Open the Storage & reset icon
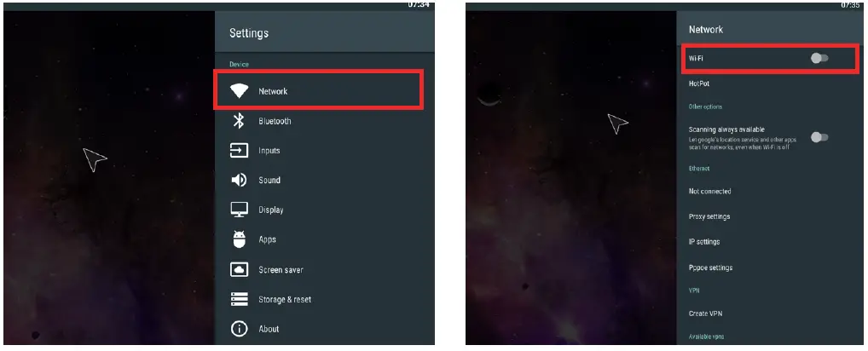The image size is (868, 351). point(239,299)
